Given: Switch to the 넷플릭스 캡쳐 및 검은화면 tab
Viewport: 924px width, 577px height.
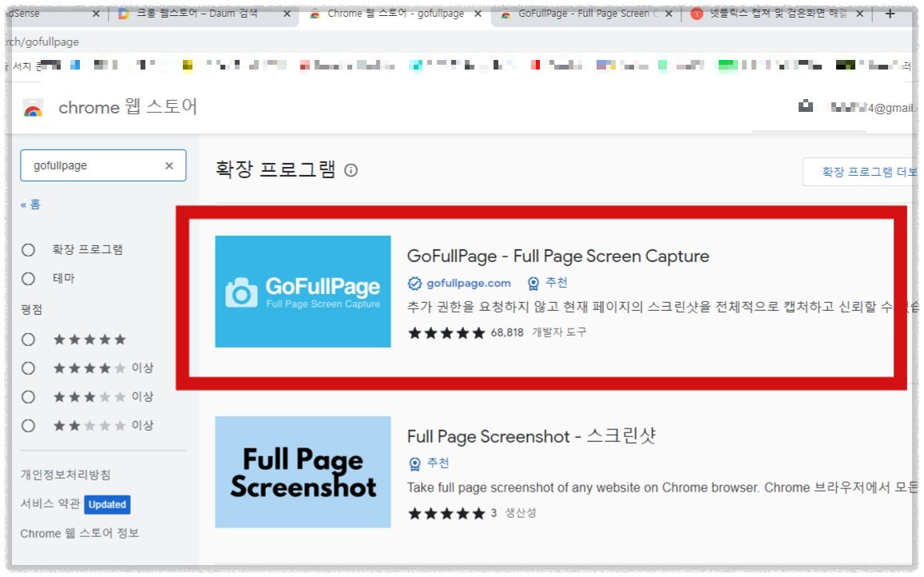Looking at the screenshot, I should tap(777, 13).
